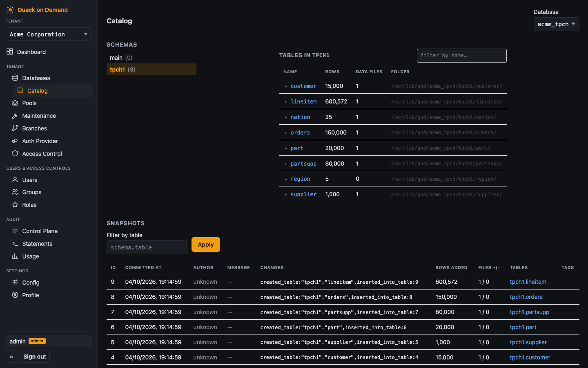Select the main (0) schema

click(x=151, y=58)
